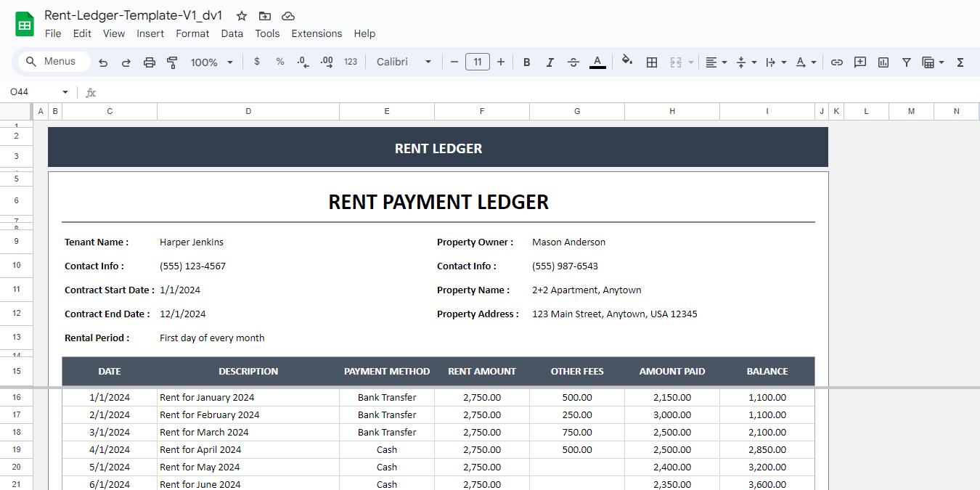
Task: Click the Redo arrow
Action: tap(126, 62)
